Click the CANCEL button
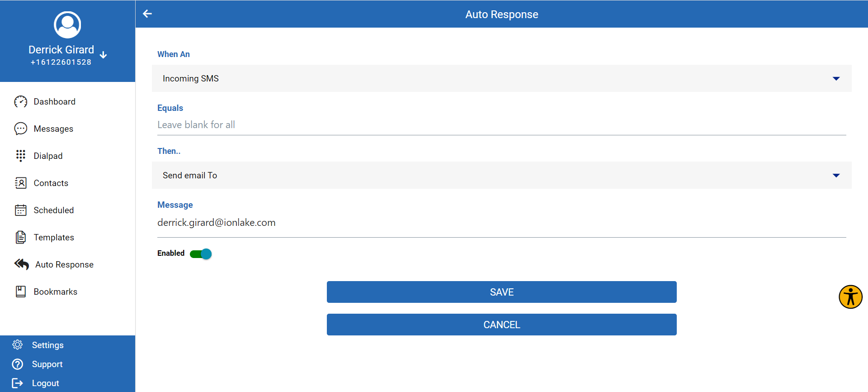The image size is (868, 392). click(501, 325)
